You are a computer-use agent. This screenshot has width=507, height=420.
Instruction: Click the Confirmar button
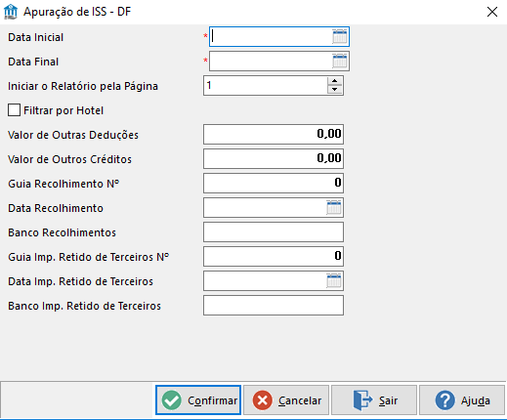point(198,400)
